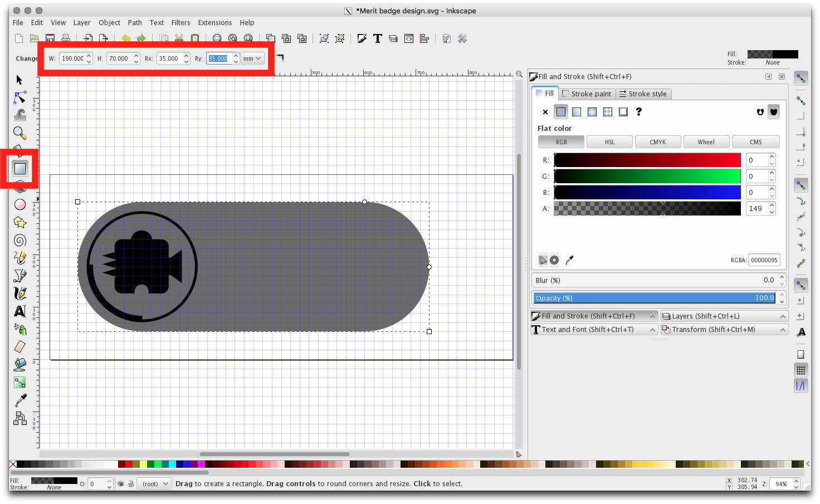Open the mm units dropdown
This screenshot has width=820, height=504.
coord(252,58)
